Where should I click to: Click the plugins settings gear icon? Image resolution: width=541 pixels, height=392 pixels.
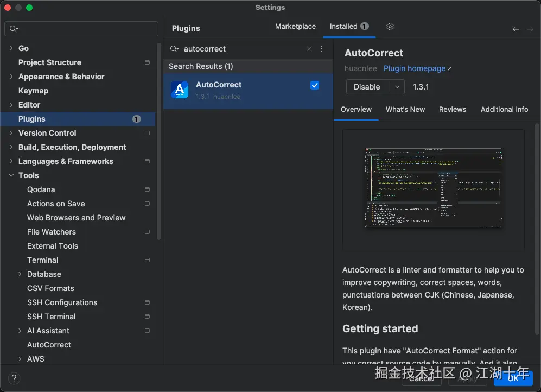pos(390,27)
